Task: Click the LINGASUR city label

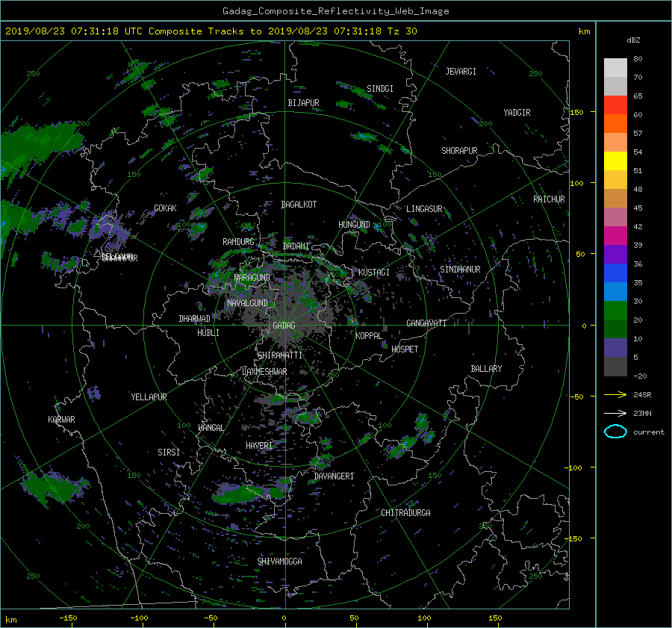Action: (x=424, y=209)
